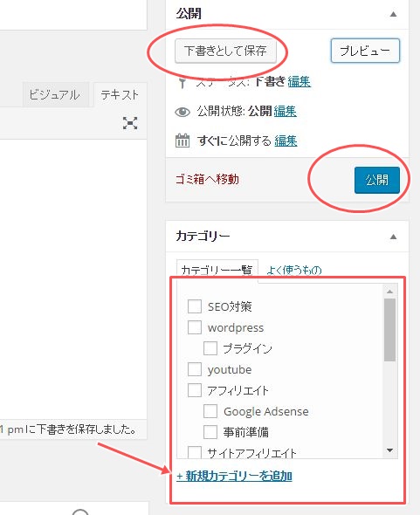Save post with 下書きとして保存 button
This screenshot has height=515, width=420.
(x=225, y=51)
